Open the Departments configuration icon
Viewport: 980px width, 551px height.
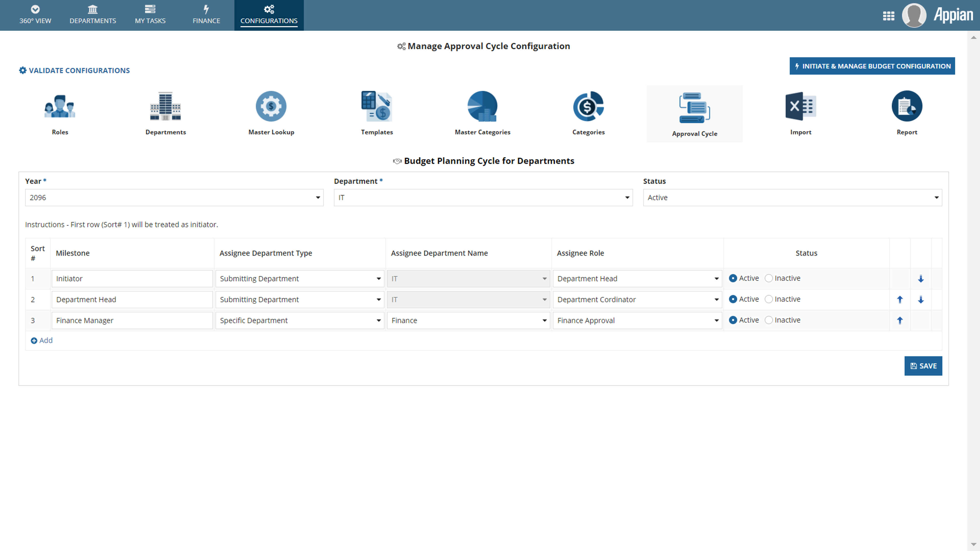165,106
